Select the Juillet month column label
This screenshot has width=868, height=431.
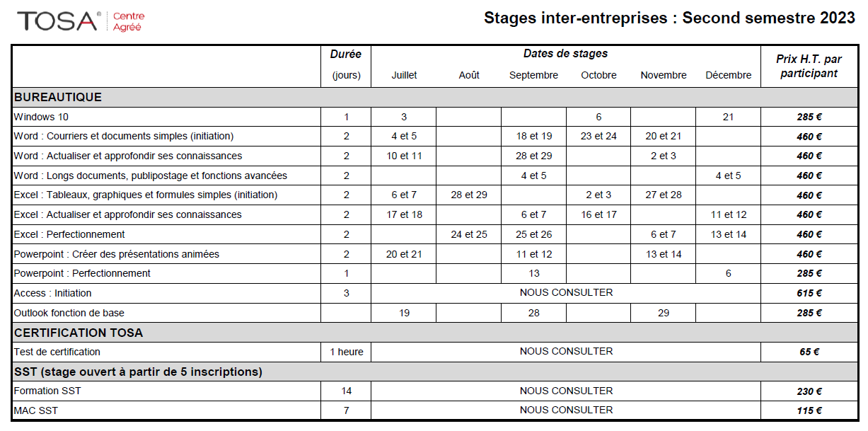pos(404,75)
